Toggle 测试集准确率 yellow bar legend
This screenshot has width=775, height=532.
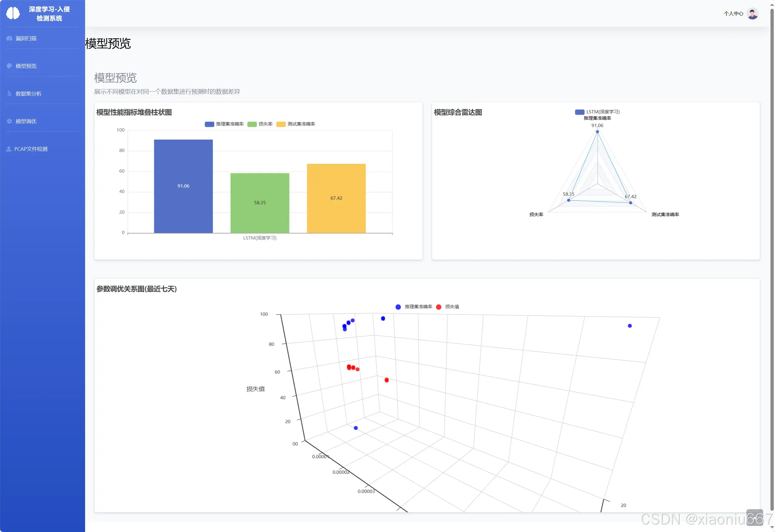(295, 124)
